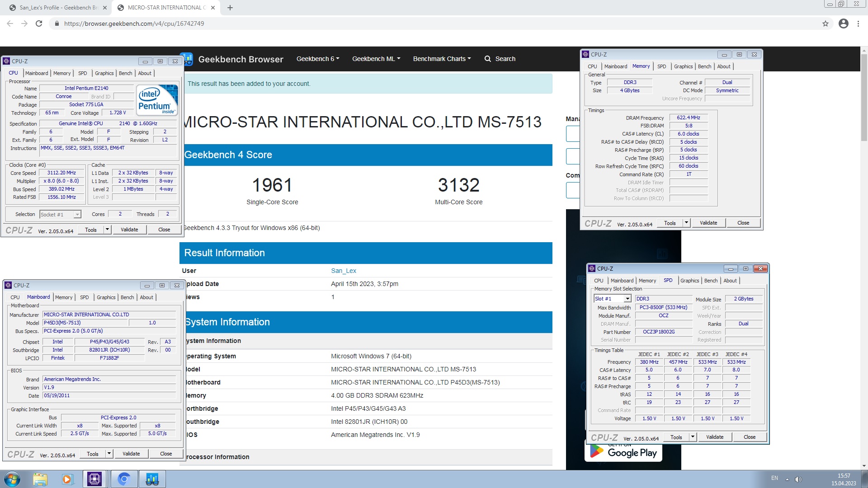The width and height of the screenshot is (868, 488).
Task: Open Chrome three-dot menu
Action: pyautogui.click(x=858, y=23)
